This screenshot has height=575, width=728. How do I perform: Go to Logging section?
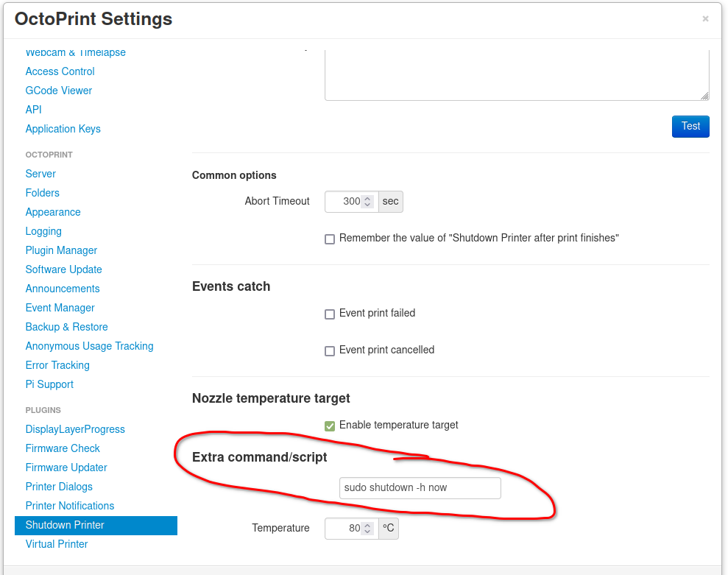tap(43, 231)
